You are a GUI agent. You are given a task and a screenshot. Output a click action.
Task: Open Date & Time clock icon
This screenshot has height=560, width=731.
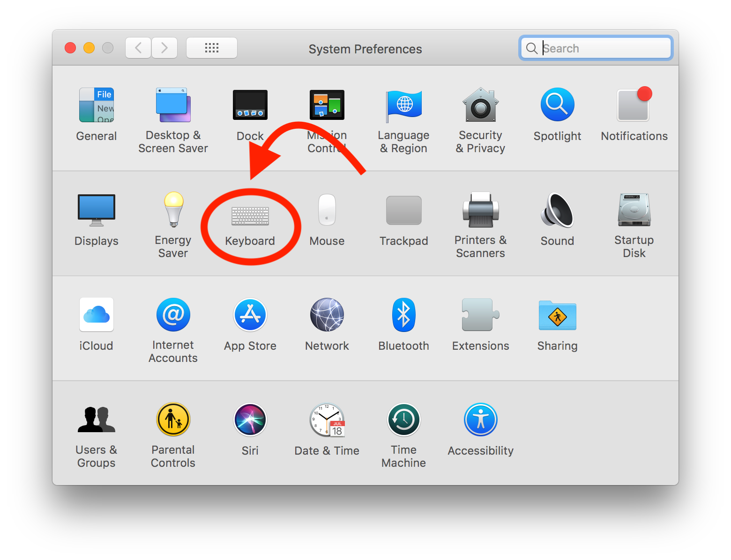[x=327, y=420]
